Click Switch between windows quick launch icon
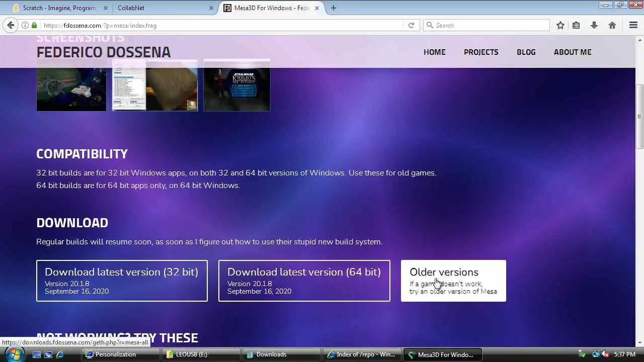Screen dimensions: 644x362 click(x=48, y=354)
